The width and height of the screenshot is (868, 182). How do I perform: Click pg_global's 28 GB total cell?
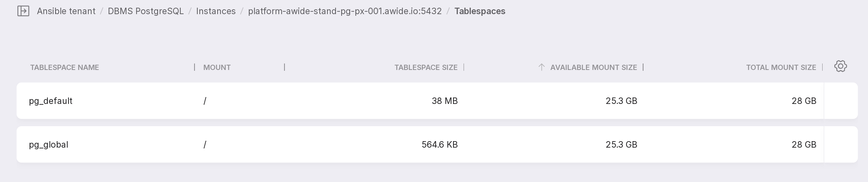(x=804, y=145)
